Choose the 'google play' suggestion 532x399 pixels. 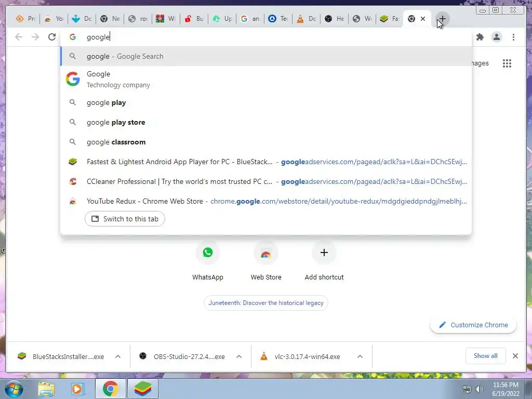266,102
